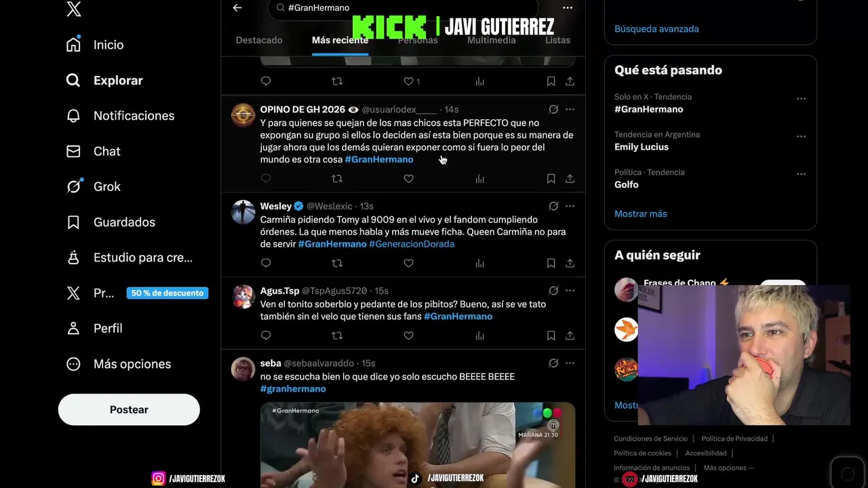
Task: Click the #GranHermano search field
Action: click(x=403, y=8)
